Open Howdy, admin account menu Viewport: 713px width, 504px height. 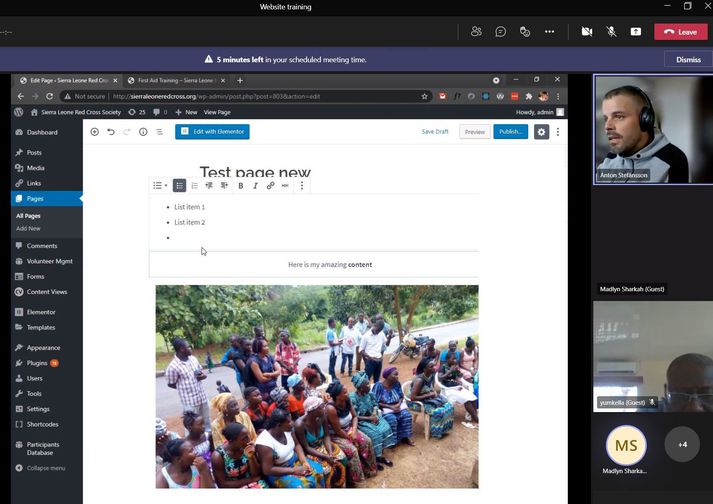[x=540, y=112]
